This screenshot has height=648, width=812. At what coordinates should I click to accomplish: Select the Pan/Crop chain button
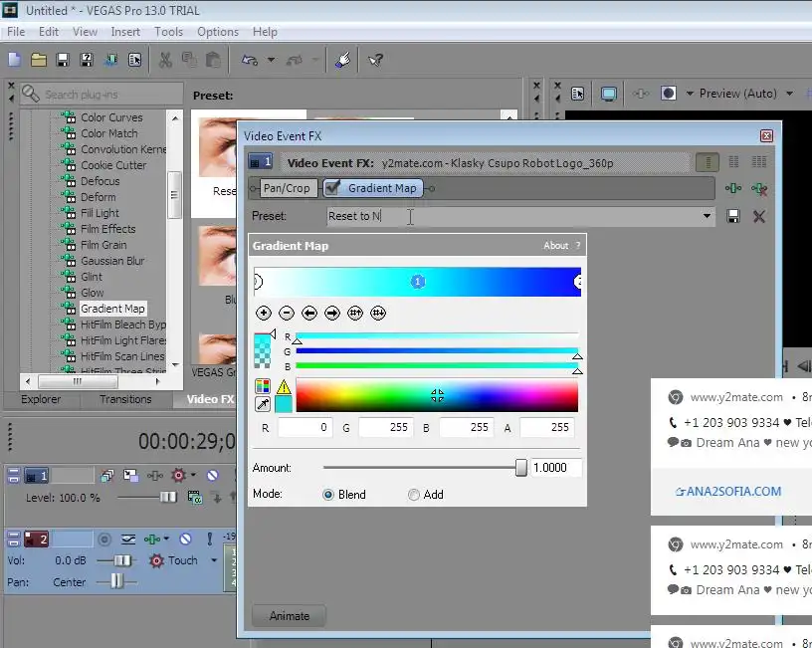pyautogui.click(x=287, y=188)
